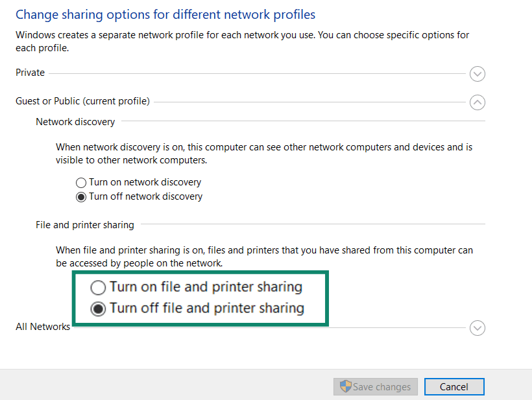Cancel the sharing option changes
Image resolution: width=532 pixels, height=400 pixels.
(453, 386)
